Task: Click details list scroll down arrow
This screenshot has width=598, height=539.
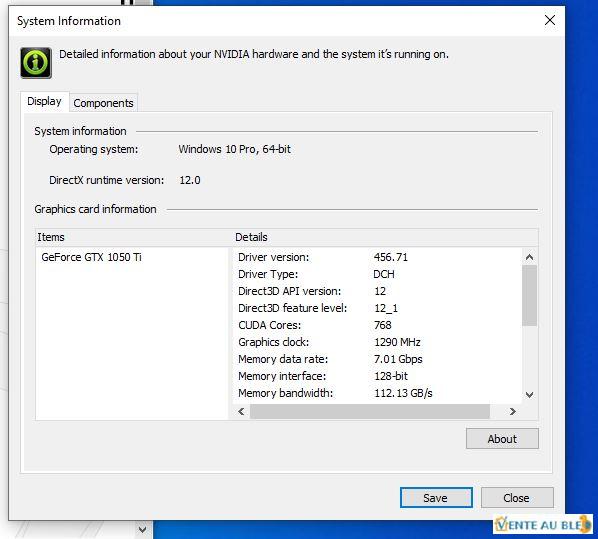Action: (x=529, y=394)
